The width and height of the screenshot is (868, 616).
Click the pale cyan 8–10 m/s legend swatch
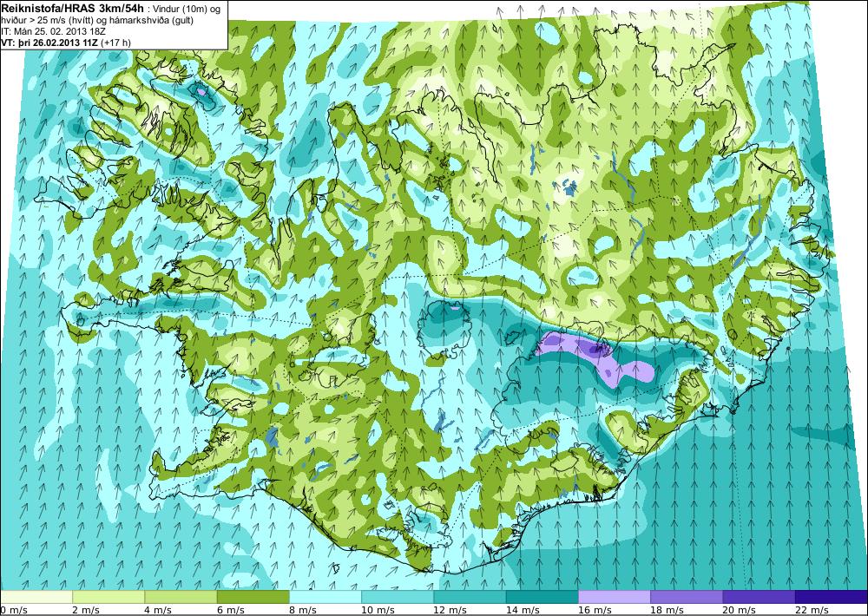(325, 597)
